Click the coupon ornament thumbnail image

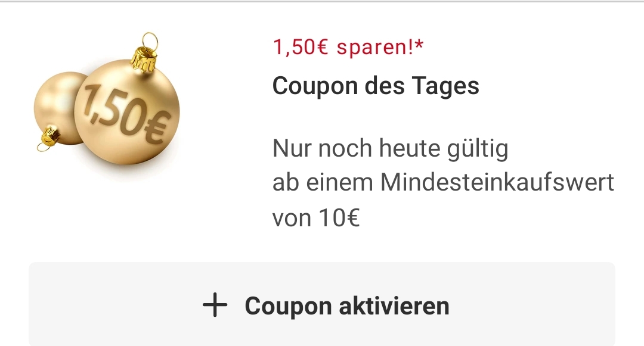click(107, 99)
